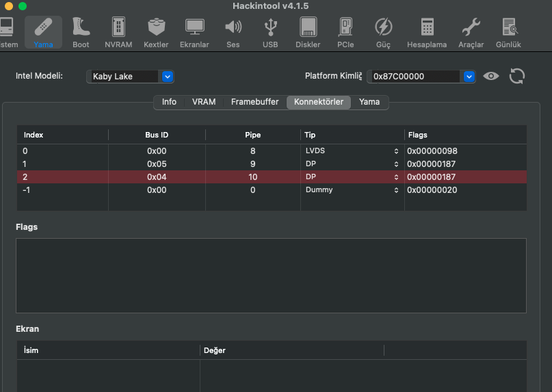This screenshot has height=392, width=552.
Task: Open the Ekranlar display section
Action: click(194, 33)
